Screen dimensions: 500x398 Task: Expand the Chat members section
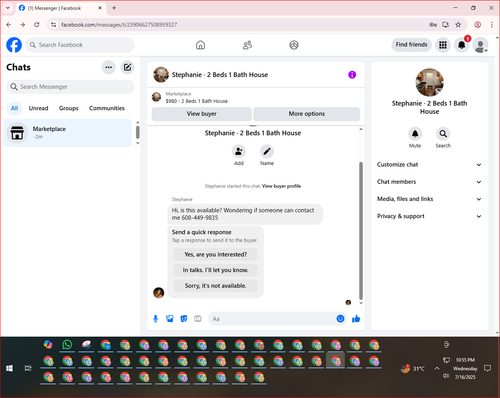click(x=429, y=182)
